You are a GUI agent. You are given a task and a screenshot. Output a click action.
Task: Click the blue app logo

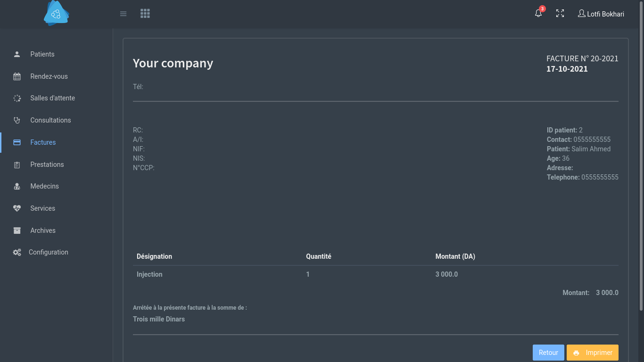[57, 13]
